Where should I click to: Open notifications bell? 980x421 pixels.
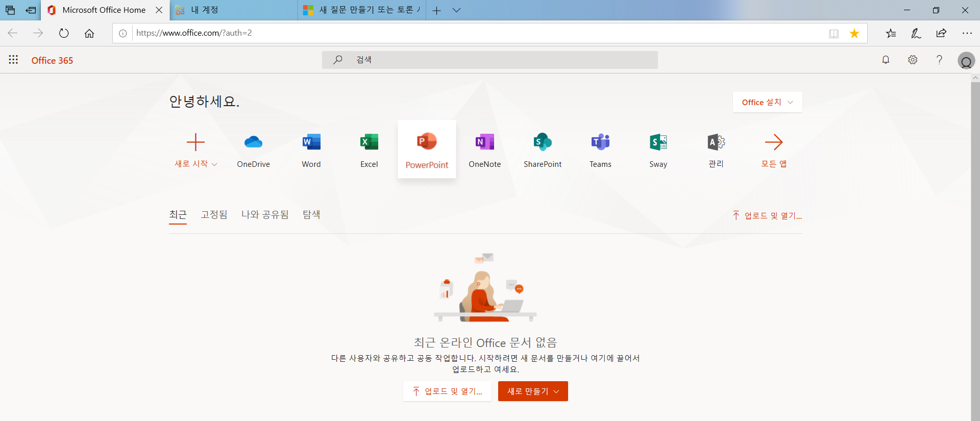point(886,60)
